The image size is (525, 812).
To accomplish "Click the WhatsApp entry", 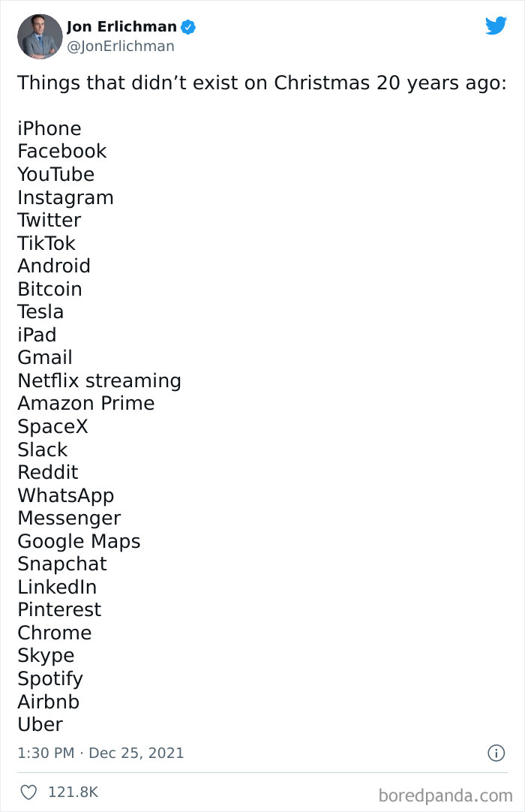I will click(x=65, y=495).
